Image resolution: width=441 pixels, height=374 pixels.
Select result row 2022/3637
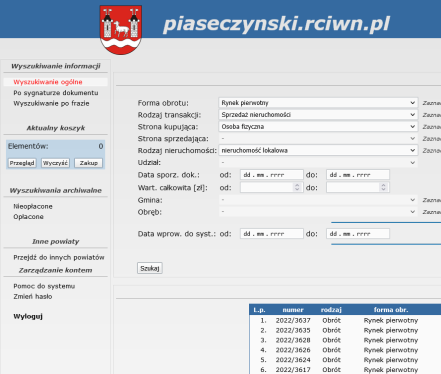tap(345, 320)
